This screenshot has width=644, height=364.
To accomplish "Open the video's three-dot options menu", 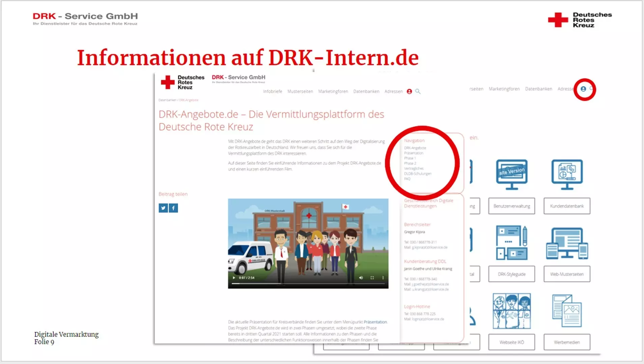I will [x=383, y=278].
